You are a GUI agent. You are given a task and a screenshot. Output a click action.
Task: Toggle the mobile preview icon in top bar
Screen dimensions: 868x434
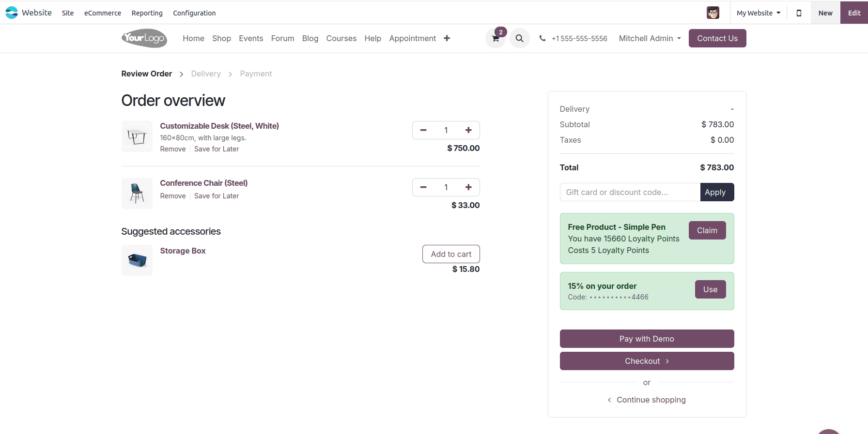click(799, 13)
